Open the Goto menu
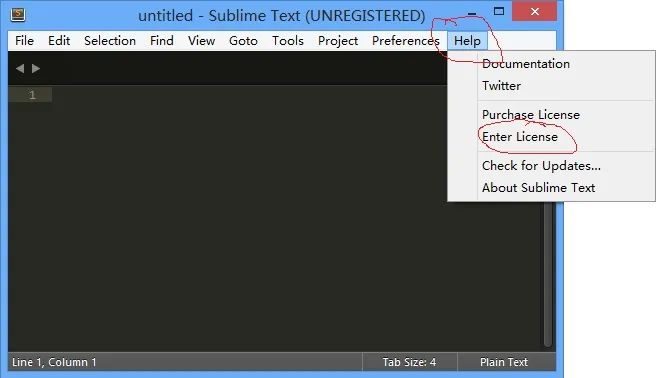 243,41
